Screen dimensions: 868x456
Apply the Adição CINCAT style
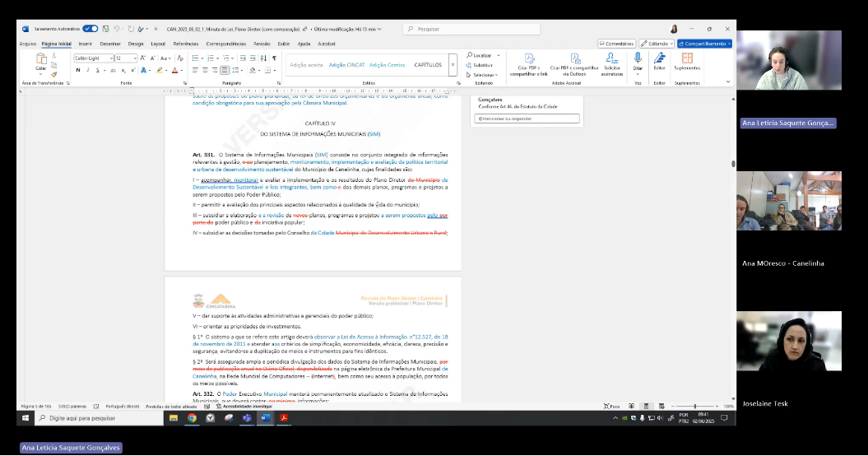(x=346, y=65)
